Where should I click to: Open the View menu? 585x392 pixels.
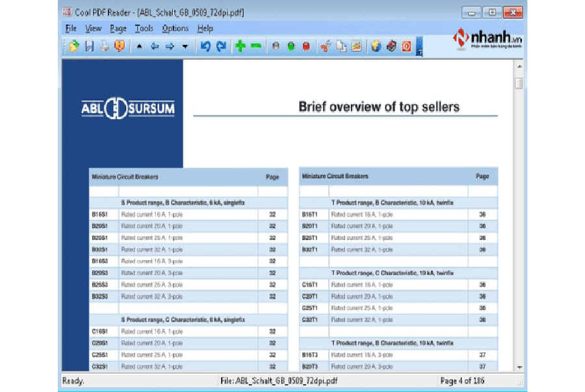pyautogui.click(x=94, y=29)
